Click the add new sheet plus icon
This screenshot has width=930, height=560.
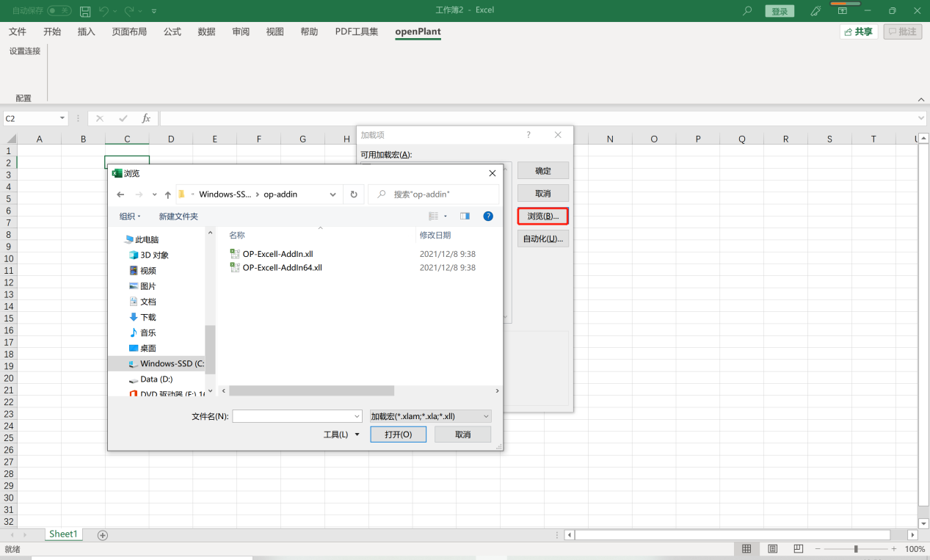click(x=103, y=535)
